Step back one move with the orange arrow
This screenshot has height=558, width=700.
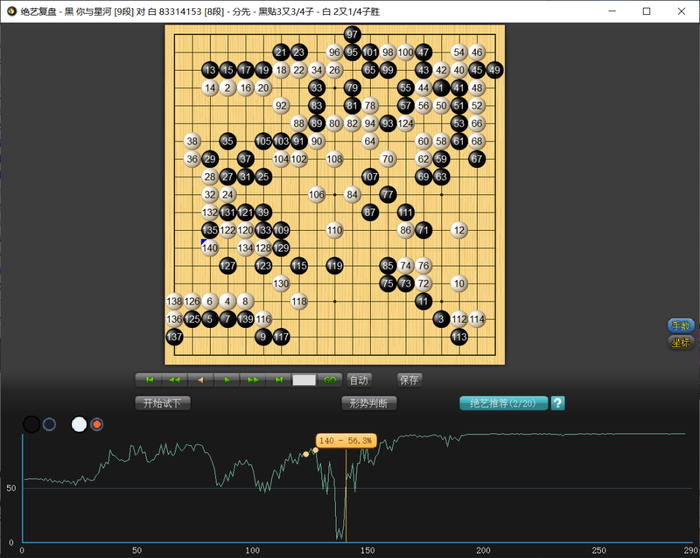[x=201, y=380]
